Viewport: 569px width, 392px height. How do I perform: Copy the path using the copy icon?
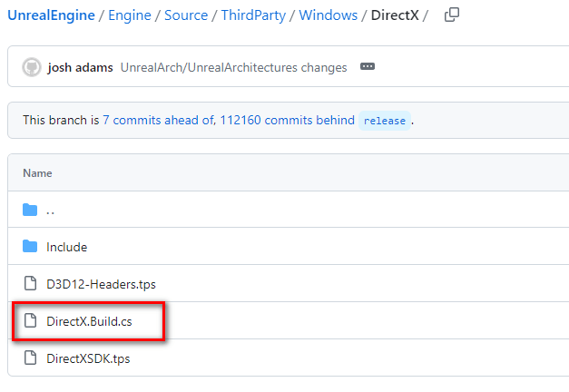pos(452,15)
